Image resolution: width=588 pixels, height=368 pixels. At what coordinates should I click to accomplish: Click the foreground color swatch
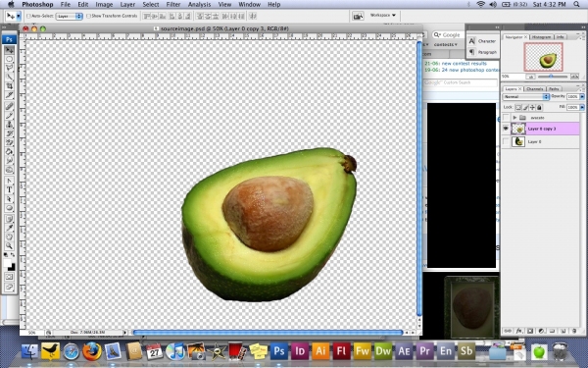pos(8,263)
